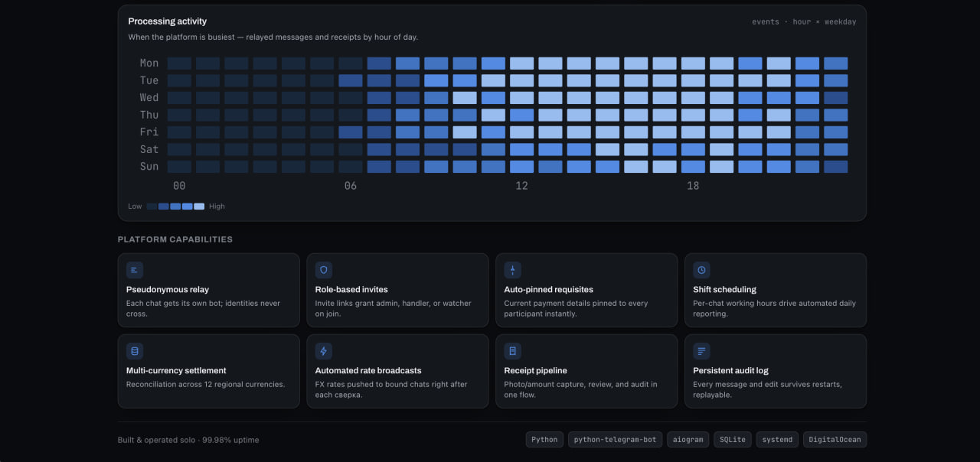
Task: Click the "Processing activity" heading
Action: [168, 21]
